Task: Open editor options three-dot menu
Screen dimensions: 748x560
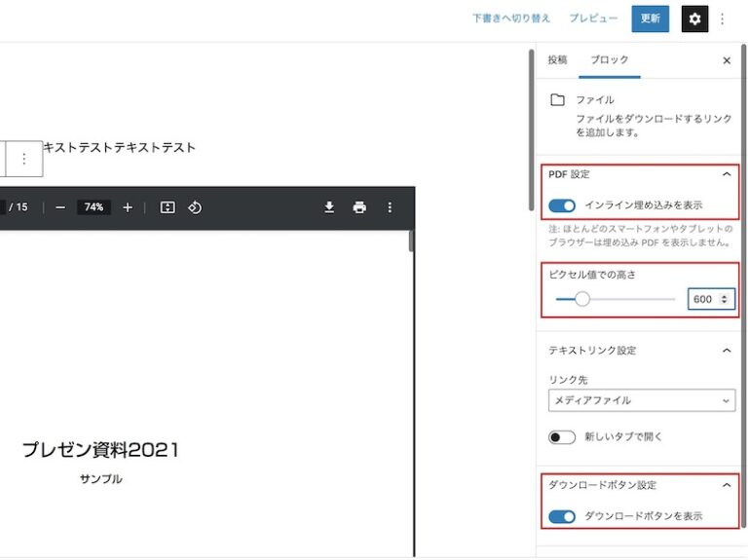Action: click(x=723, y=19)
